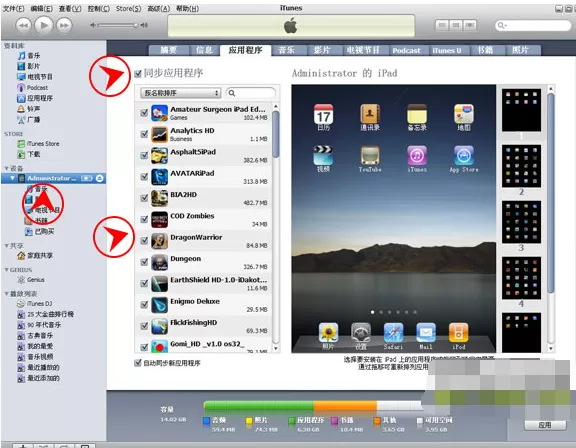The image size is (576, 448).
Task: Tap the 日历 calendar icon on iPad
Action: pos(324,118)
